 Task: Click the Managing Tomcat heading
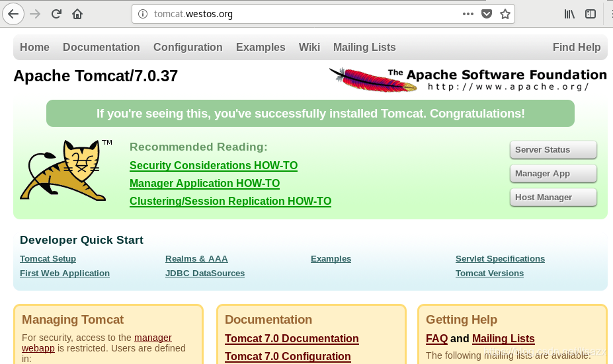click(73, 320)
